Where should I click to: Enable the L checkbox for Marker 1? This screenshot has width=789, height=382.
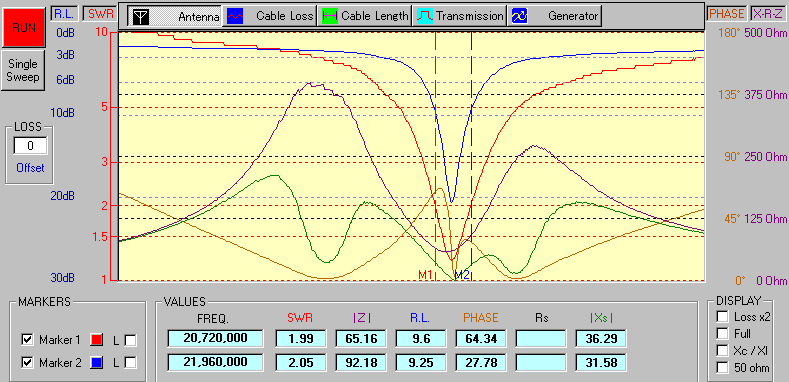[x=130, y=340]
